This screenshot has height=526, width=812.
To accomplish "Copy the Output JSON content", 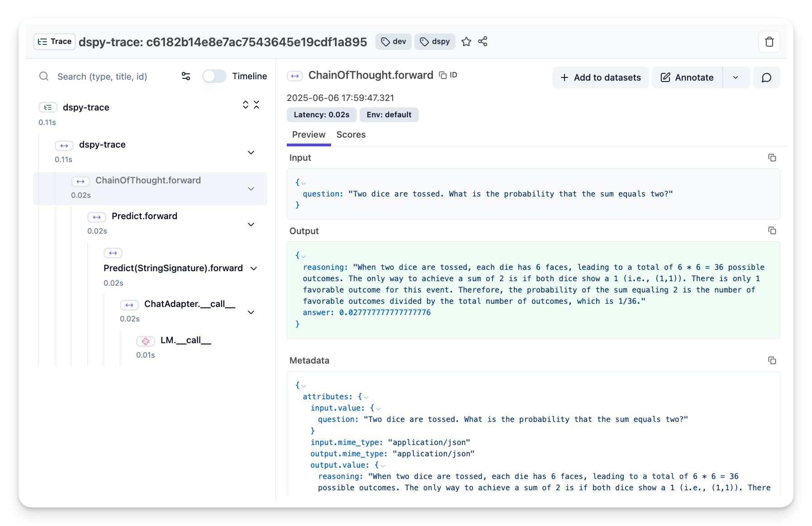I will tap(772, 231).
